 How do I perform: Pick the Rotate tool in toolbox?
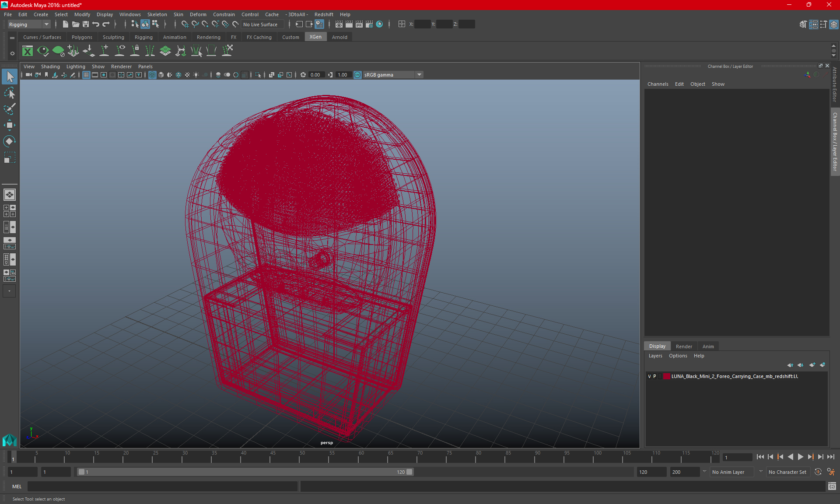(x=9, y=141)
